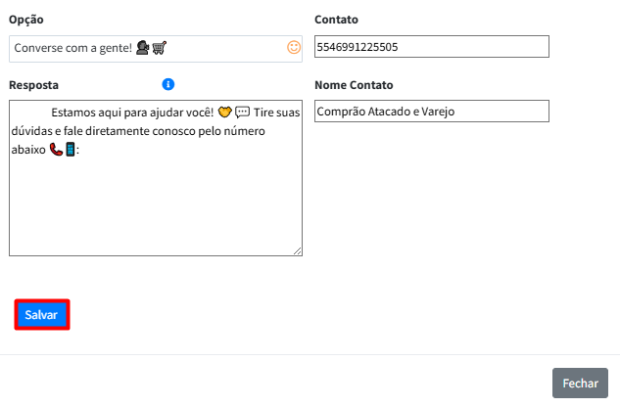Click the mobile phone emoji in Resposta
Screen dimensions: 620x407
click(x=70, y=148)
